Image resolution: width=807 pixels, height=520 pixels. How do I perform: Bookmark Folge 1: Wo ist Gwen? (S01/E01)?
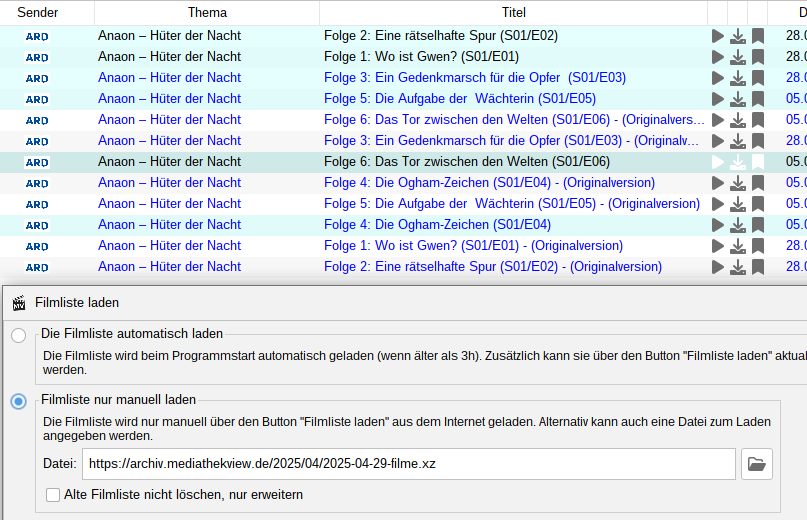(758, 57)
